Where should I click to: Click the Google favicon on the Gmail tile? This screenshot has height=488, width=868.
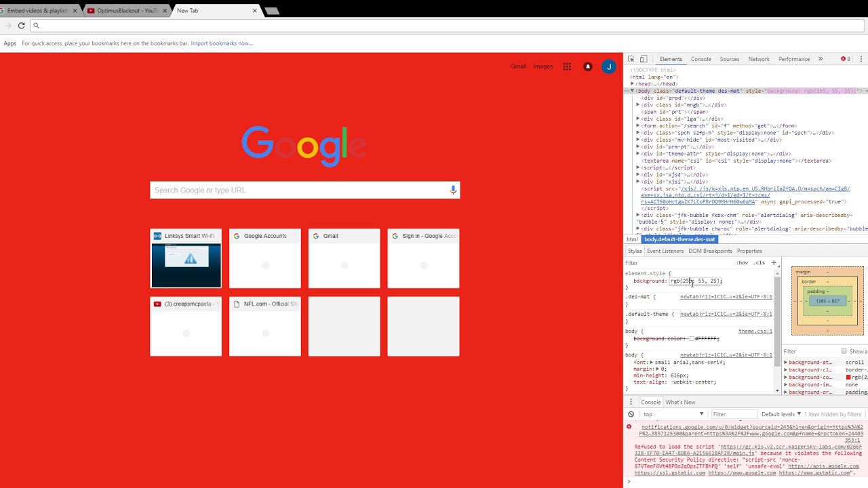[x=316, y=236]
